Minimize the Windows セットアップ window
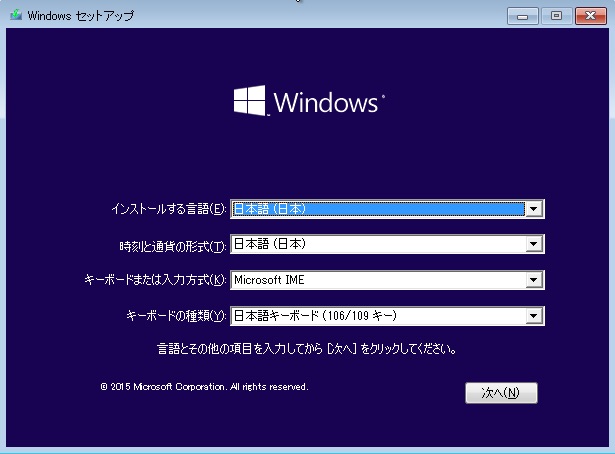This screenshot has height=454, width=615. point(524,16)
